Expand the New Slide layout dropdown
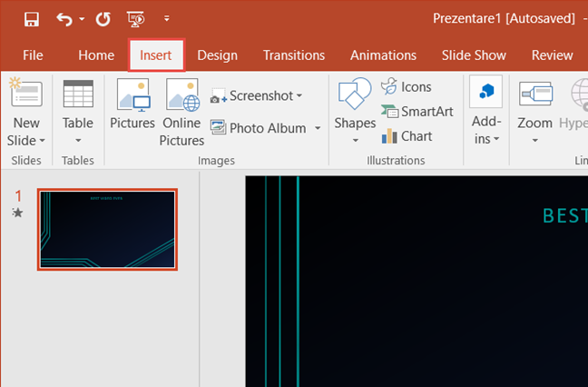This screenshot has height=387, width=588. pos(42,141)
